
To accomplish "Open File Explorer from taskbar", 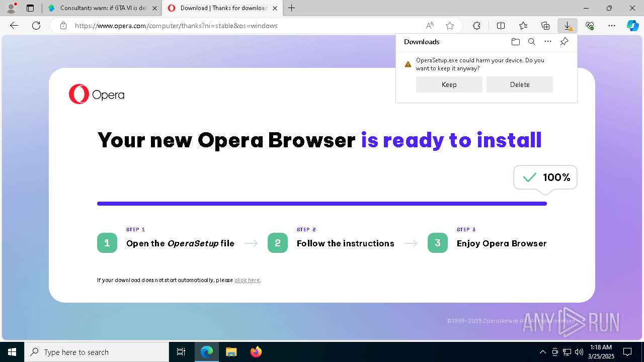I will pyautogui.click(x=231, y=352).
